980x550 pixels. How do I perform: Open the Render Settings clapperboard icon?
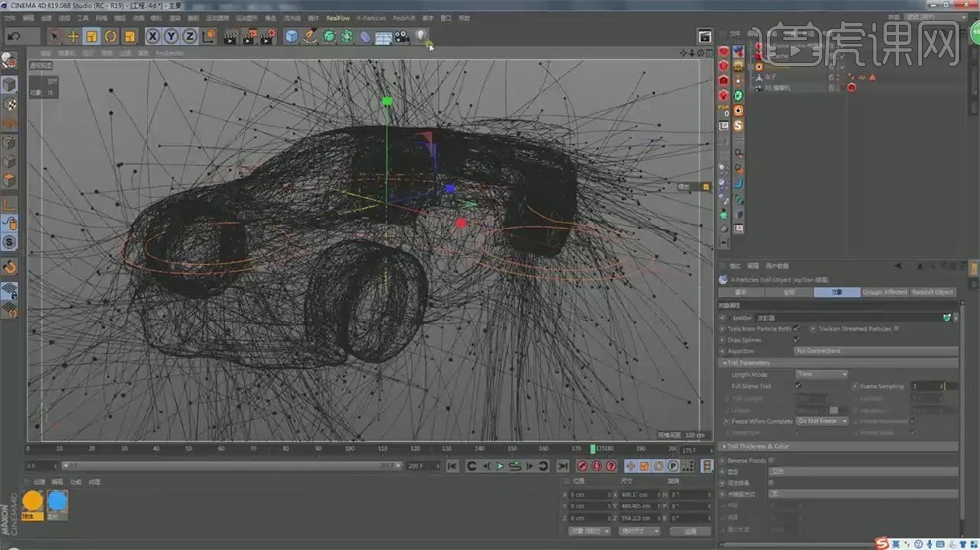click(x=268, y=36)
